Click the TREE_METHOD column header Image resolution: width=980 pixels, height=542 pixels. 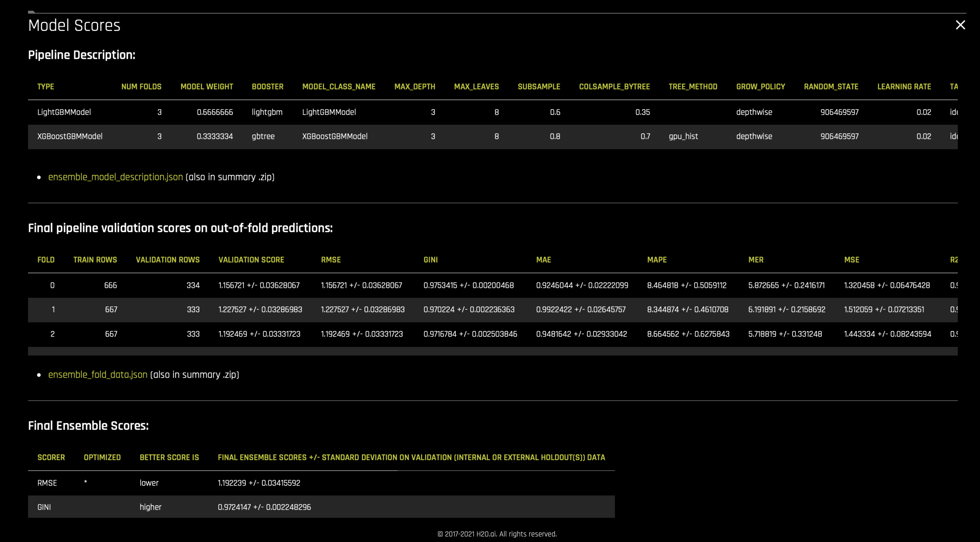tap(693, 87)
